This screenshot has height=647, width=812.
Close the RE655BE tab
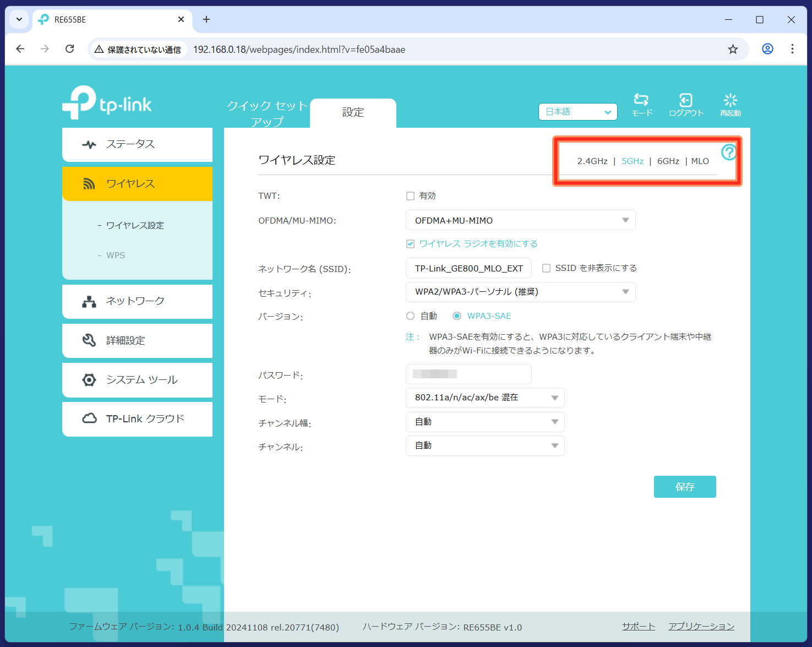pos(181,19)
